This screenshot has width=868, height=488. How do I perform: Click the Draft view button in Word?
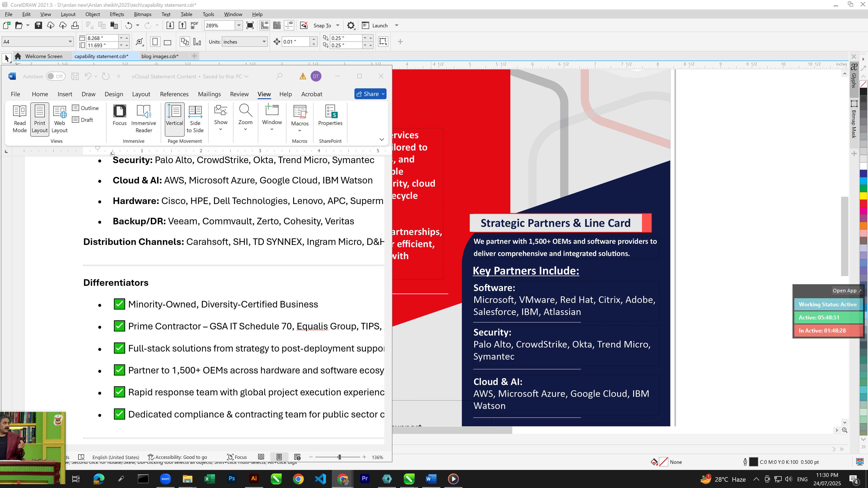83,120
